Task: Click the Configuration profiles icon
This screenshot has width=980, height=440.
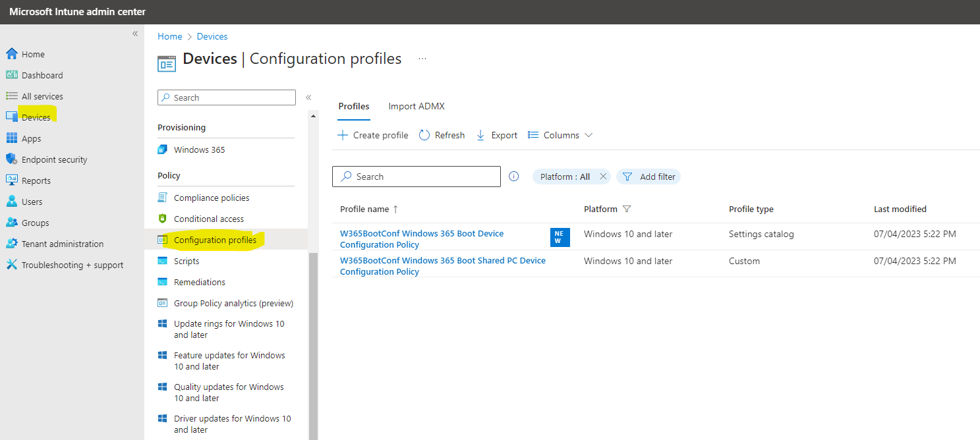Action: [x=163, y=240]
